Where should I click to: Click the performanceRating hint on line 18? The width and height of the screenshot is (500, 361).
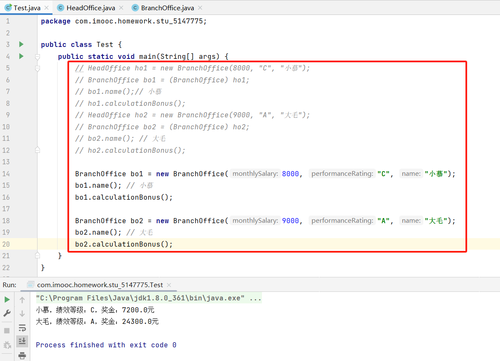point(342,221)
